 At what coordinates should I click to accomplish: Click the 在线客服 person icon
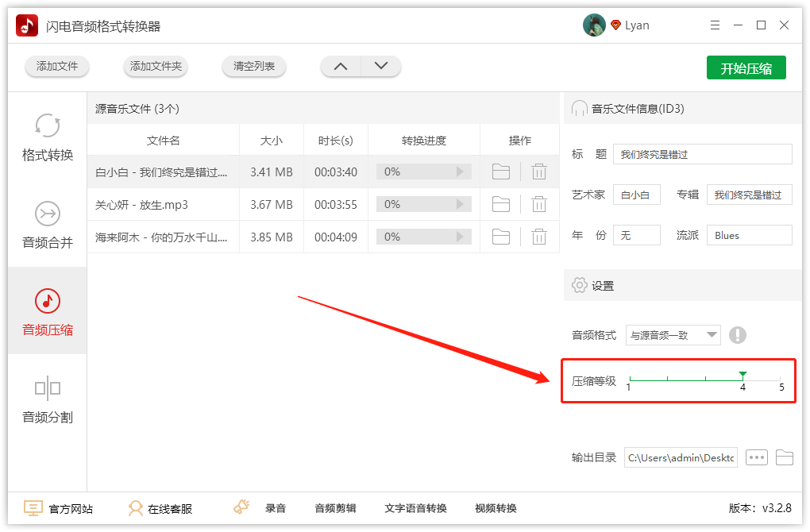coord(135,508)
